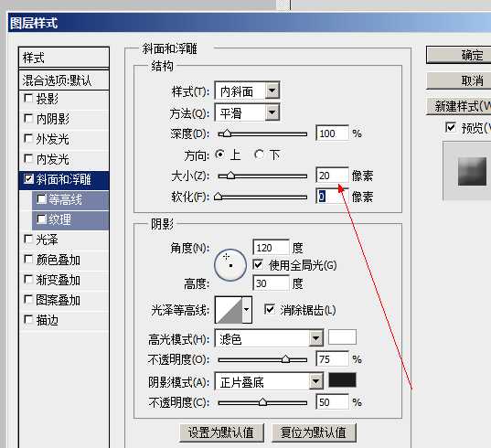The width and height of the screenshot is (491, 448).
Task: Click the 软化 soften slider handle
Action: 219,197
